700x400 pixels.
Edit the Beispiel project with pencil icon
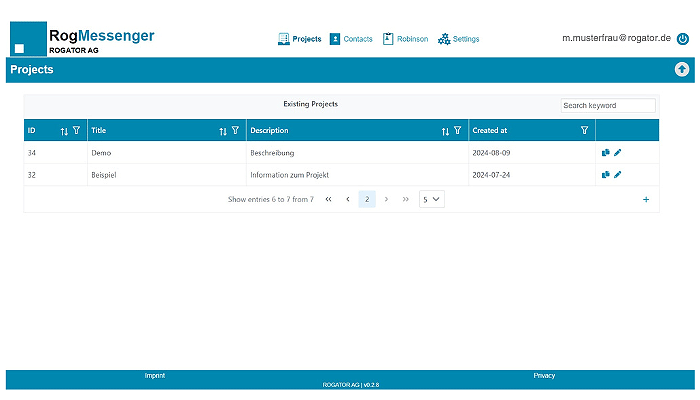[618, 175]
